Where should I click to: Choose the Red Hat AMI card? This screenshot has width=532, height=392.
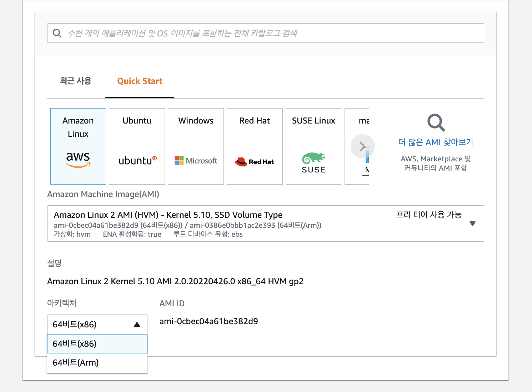(x=255, y=146)
